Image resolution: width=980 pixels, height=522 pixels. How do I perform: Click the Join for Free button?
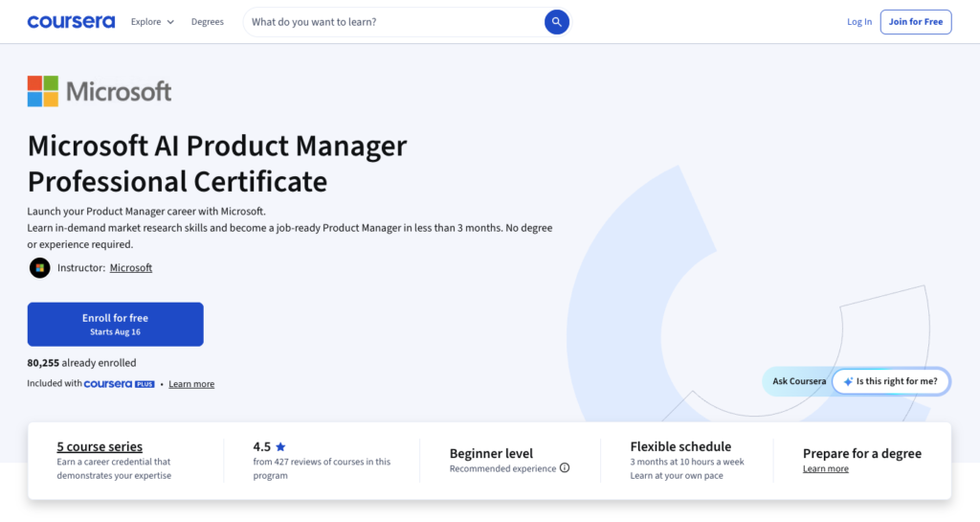916,22
